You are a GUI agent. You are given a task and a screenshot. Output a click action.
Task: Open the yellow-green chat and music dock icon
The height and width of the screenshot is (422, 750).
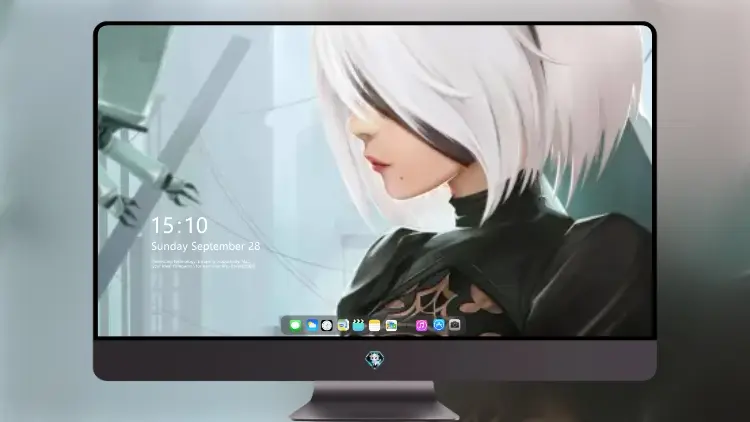tap(342, 325)
